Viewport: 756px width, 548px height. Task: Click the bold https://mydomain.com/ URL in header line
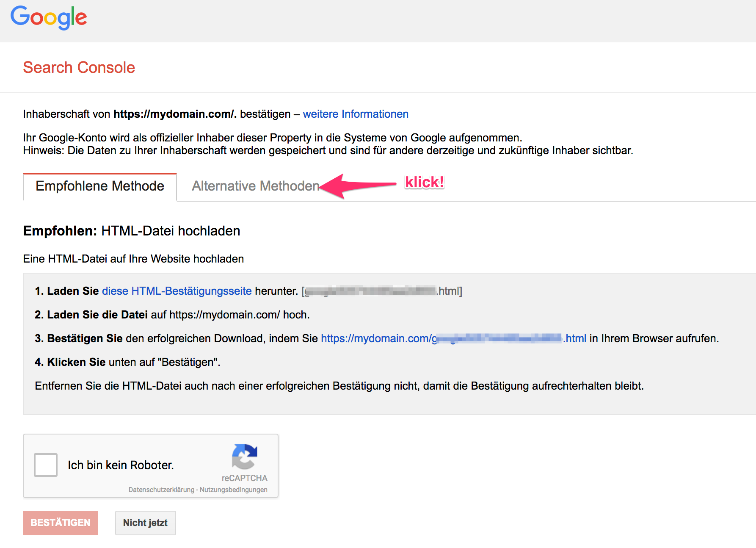pyautogui.click(x=175, y=114)
